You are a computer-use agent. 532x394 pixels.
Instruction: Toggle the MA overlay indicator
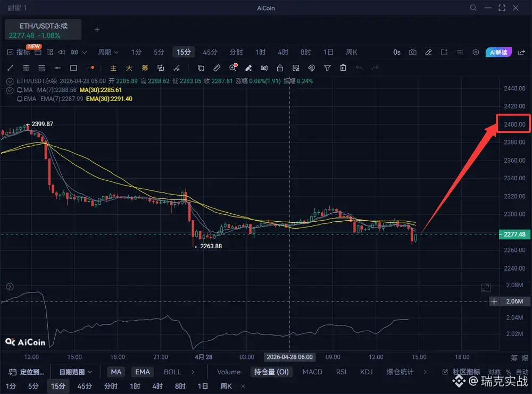(116, 372)
